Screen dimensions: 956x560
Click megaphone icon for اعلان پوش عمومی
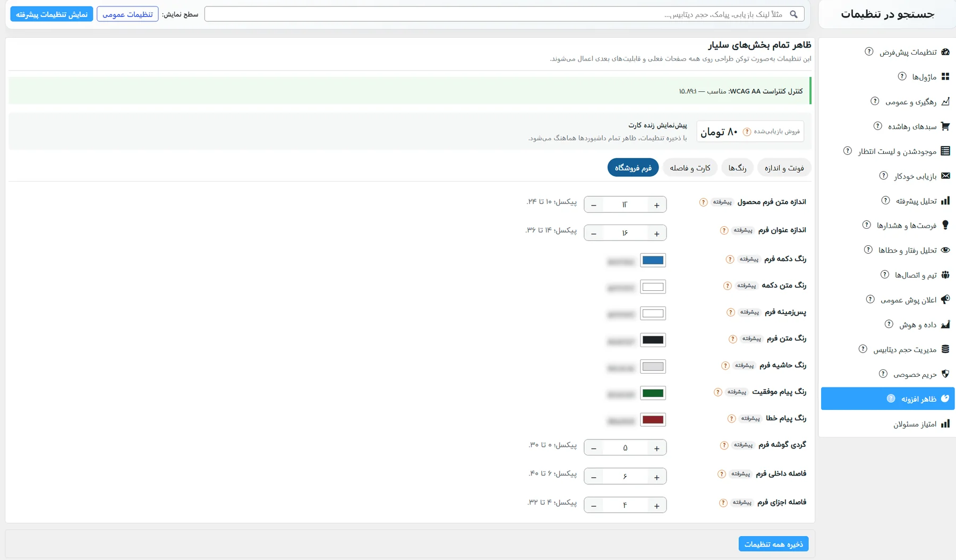pos(945,299)
